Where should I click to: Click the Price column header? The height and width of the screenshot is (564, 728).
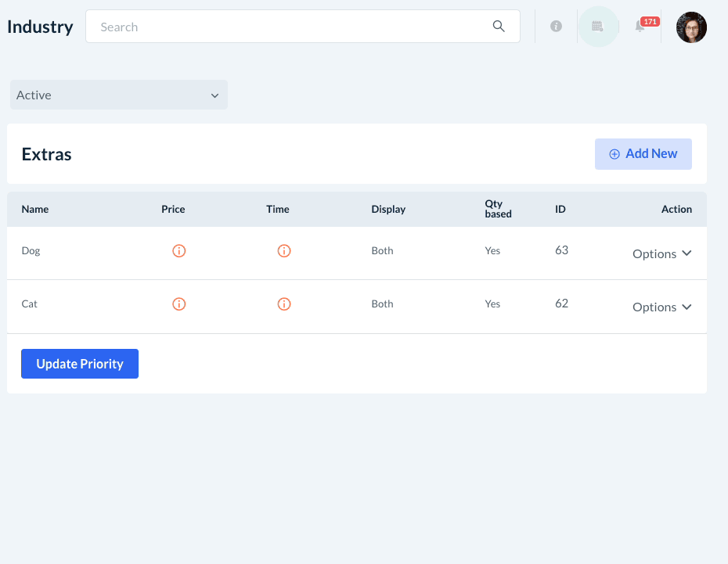[x=173, y=209]
